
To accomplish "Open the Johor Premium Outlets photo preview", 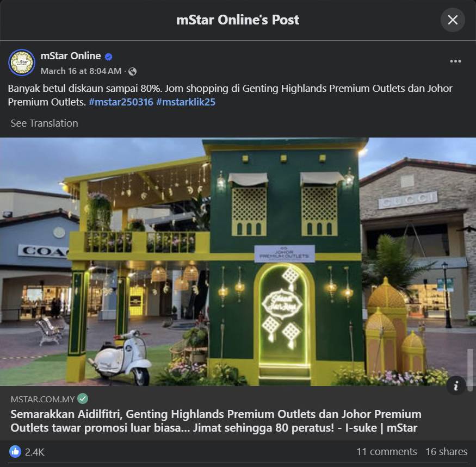I will click(238, 262).
